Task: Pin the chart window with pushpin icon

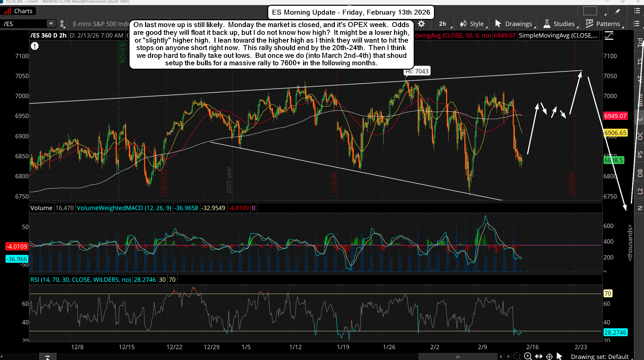Action: coord(618,11)
